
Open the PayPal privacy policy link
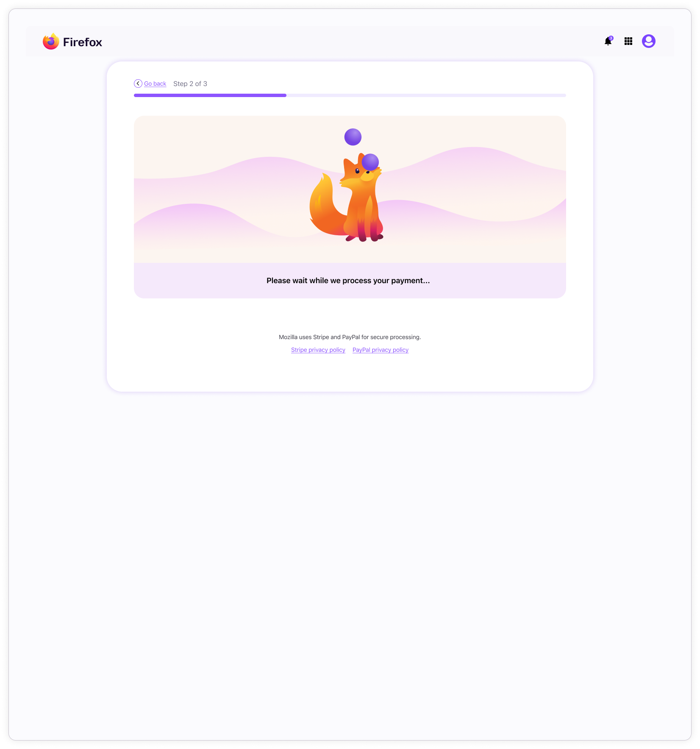[381, 350]
